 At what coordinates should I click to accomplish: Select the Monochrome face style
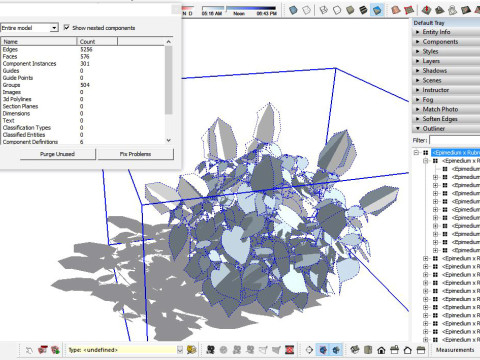click(377, 10)
